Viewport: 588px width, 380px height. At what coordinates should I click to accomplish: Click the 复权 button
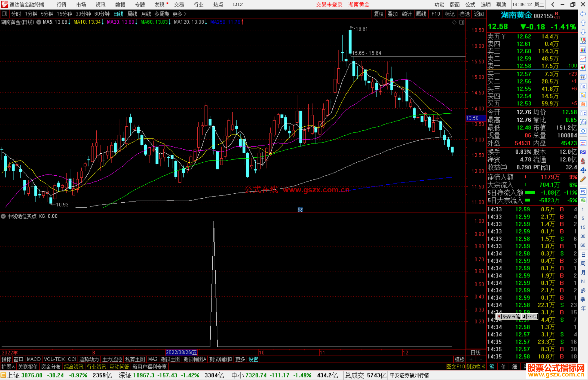378,14
